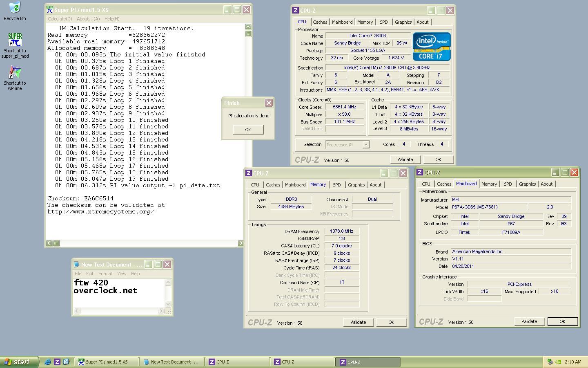Open the wPrime shortcut icon
The height and width of the screenshot is (368, 588).
point(15,72)
